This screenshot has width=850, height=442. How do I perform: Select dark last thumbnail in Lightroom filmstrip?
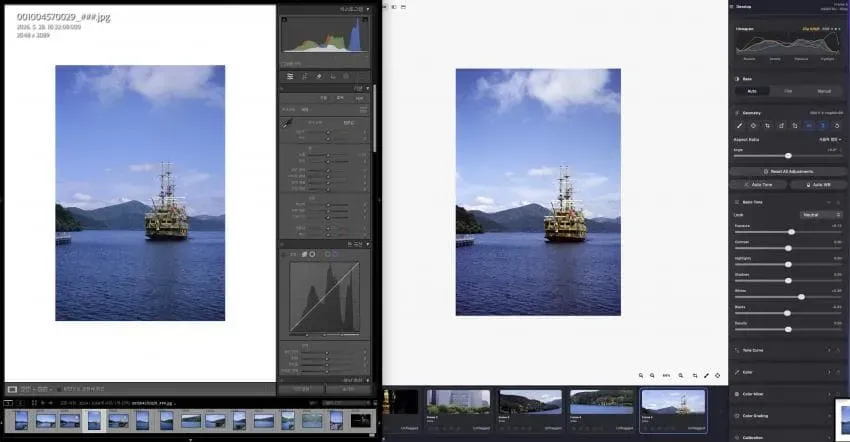click(360, 420)
